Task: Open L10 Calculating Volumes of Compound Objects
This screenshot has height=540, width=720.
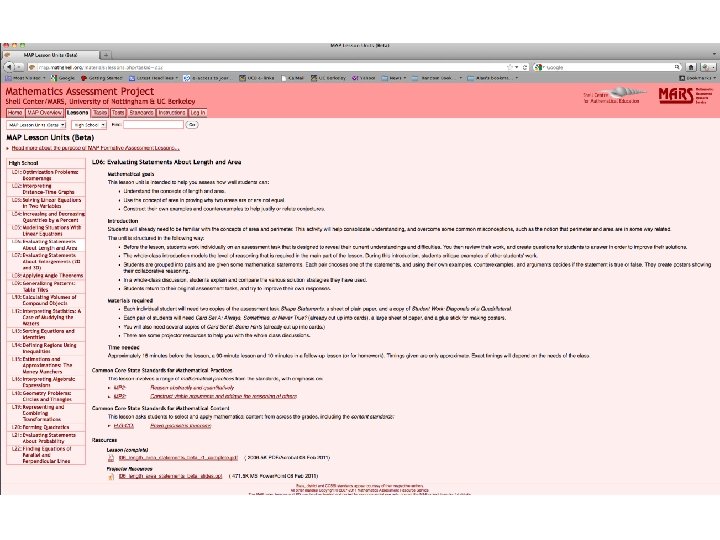Action: 45,301
